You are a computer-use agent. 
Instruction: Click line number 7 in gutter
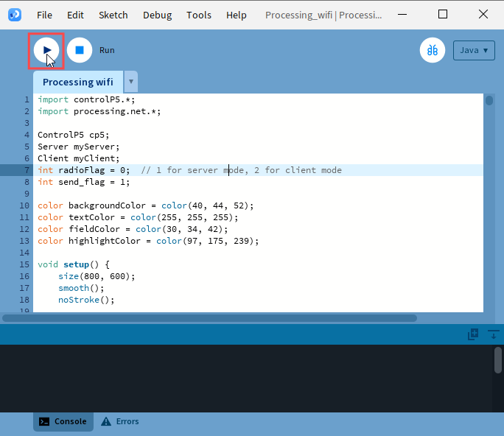point(27,170)
